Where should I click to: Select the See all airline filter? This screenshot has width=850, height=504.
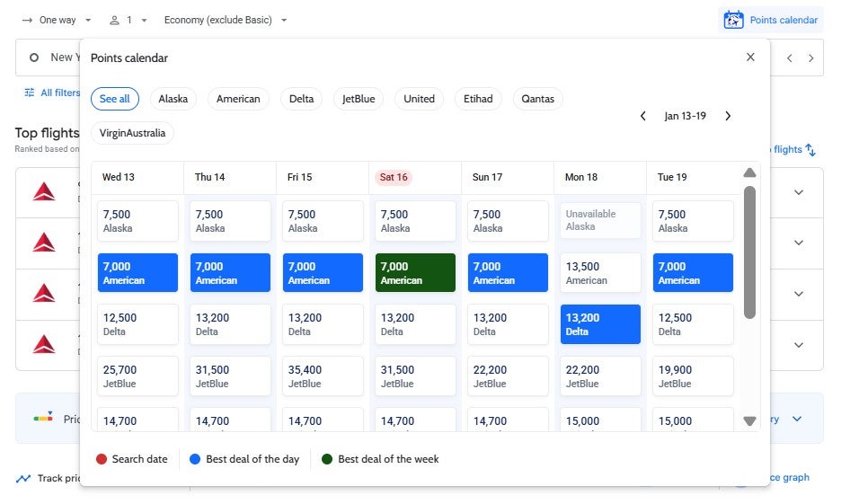(x=115, y=99)
